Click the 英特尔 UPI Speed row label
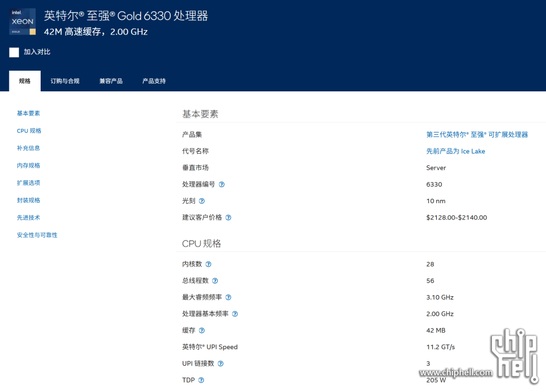Image resolution: width=546 pixels, height=392 pixels. (210, 347)
